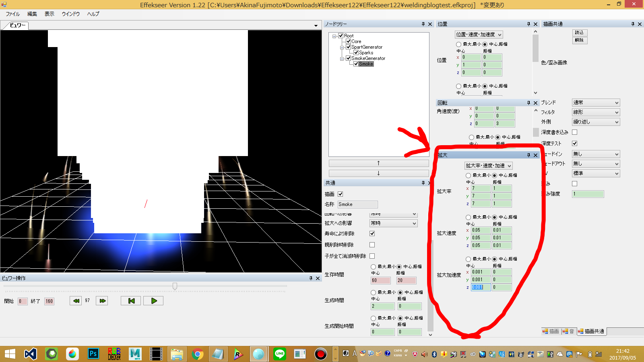Open the 表示 menu
The height and width of the screenshot is (362, 644).
[x=49, y=14]
